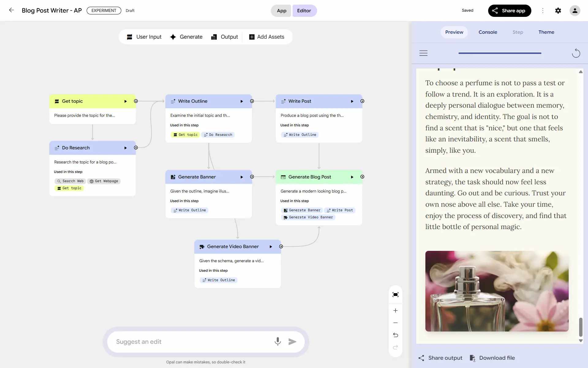Screen dimensions: 588x368
Task: Switch to App view
Action: click(x=281, y=11)
